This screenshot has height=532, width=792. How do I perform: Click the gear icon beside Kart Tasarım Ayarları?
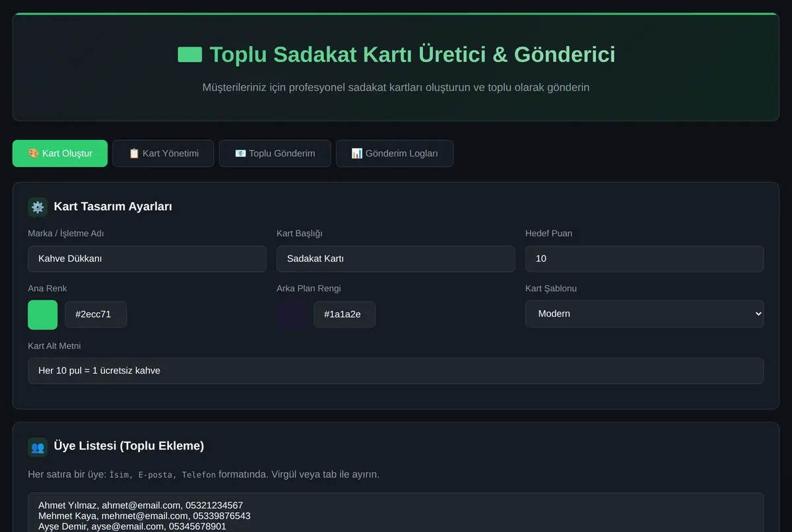[38, 207]
